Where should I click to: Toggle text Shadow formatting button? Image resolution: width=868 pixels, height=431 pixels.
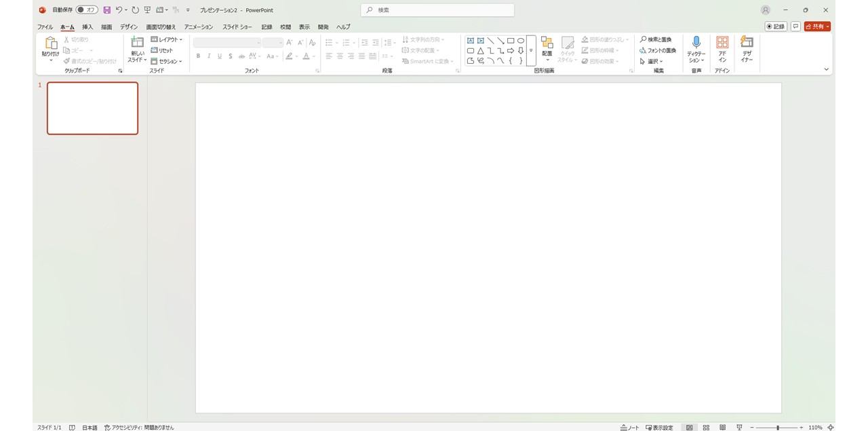(x=231, y=56)
